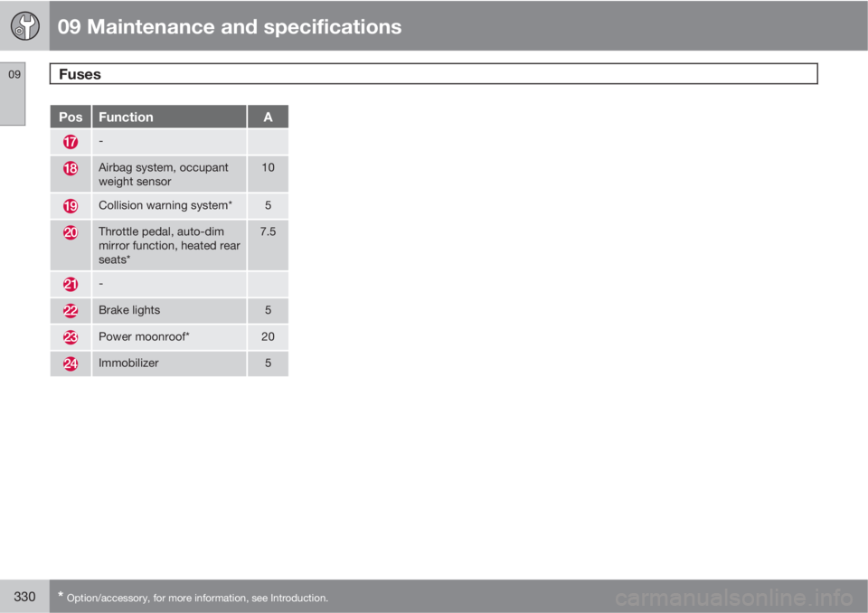The image size is (868, 613).
Task: Click the Option/accessory footnote text
Action: [x=197, y=598]
